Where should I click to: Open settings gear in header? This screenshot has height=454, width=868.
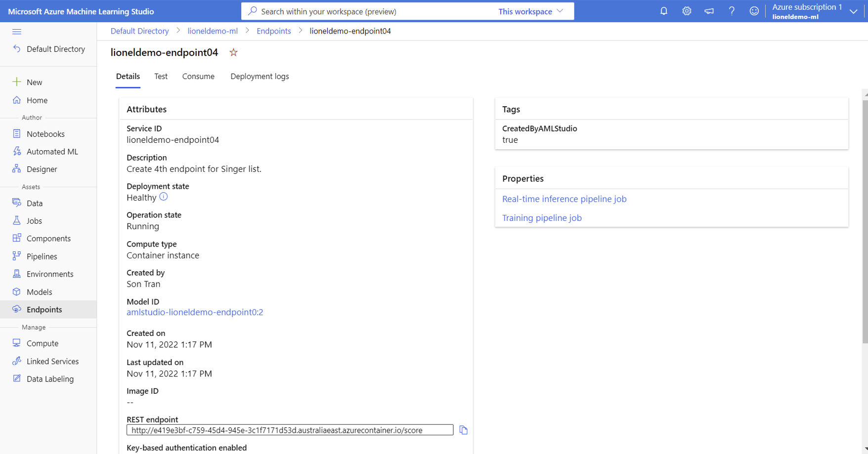tap(687, 11)
